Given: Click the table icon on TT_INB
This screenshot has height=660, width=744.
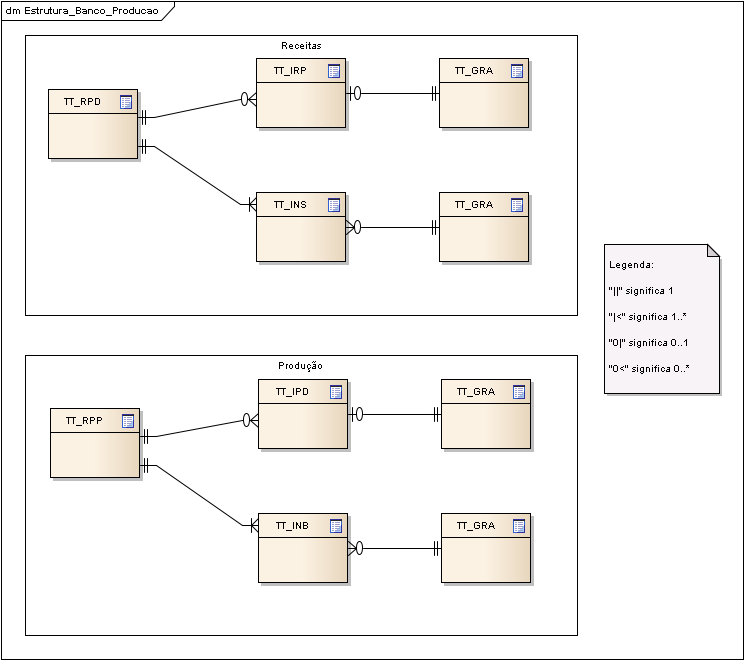Looking at the screenshot, I should click(335, 526).
